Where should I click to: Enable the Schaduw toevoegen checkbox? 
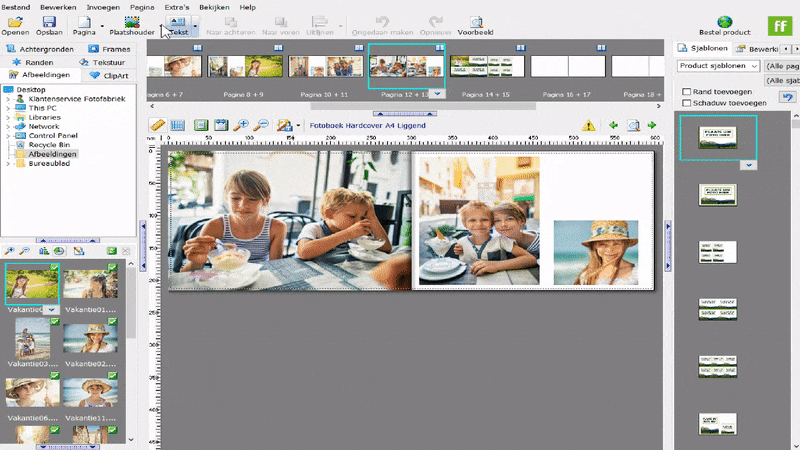pos(685,103)
